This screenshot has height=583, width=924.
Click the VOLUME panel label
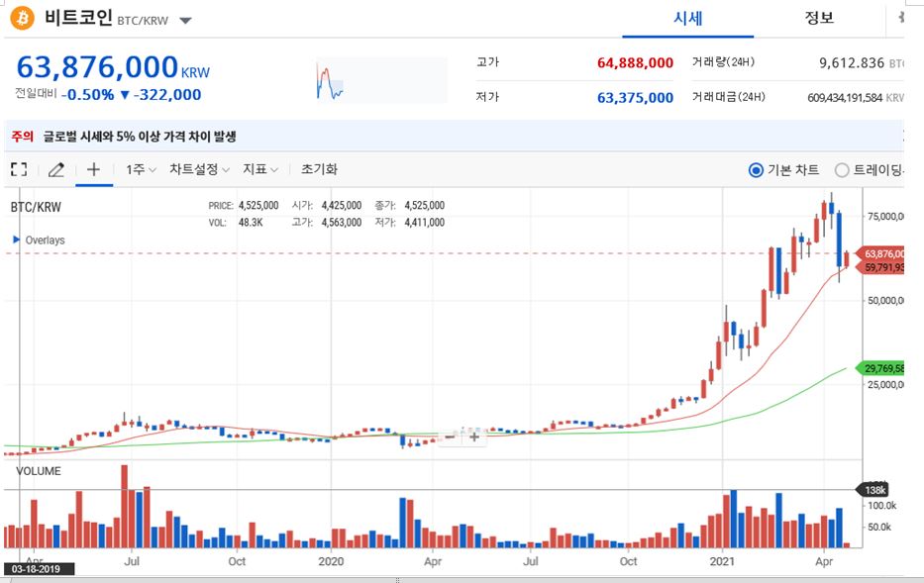tap(39, 471)
